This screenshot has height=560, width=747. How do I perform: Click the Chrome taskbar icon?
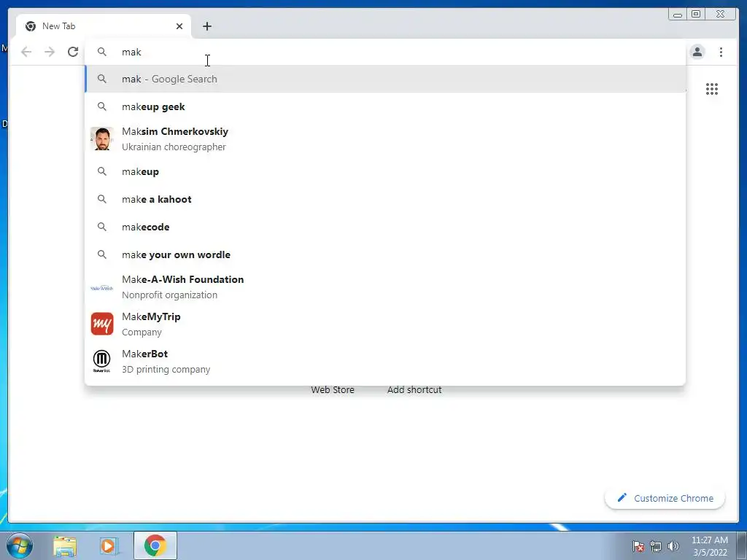pos(155,545)
